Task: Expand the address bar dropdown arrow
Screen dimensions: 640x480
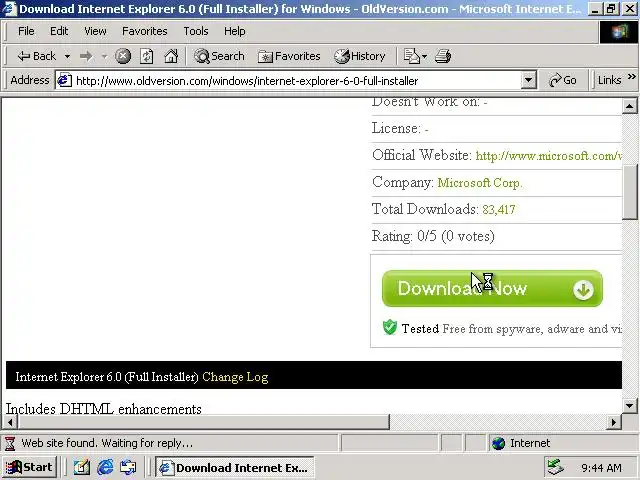Action: pyautogui.click(x=528, y=80)
